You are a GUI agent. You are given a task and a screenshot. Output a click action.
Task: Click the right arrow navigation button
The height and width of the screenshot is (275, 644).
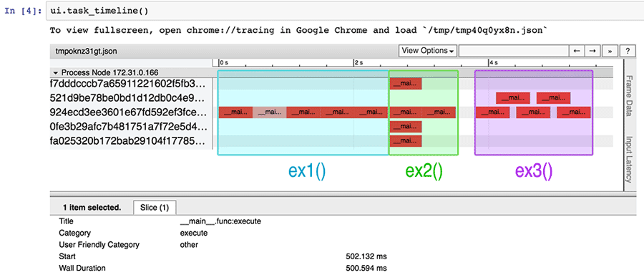click(592, 51)
